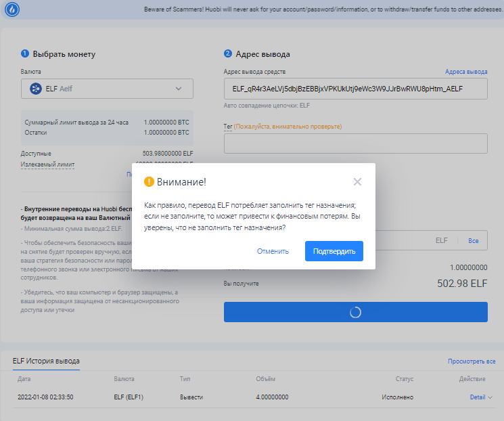Click the scam warning banner text
Screen dimensions: 504x421
tap(323, 9)
